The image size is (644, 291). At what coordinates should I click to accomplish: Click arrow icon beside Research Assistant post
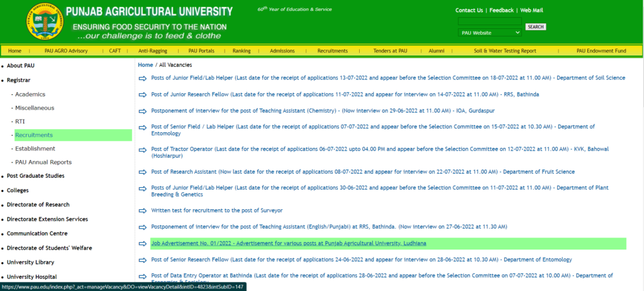coord(143,172)
